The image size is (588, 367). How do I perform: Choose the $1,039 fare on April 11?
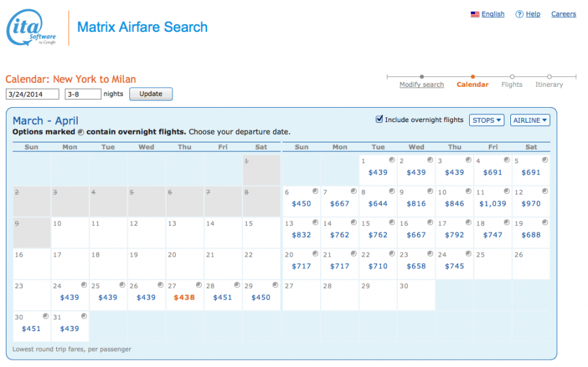[x=493, y=204]
